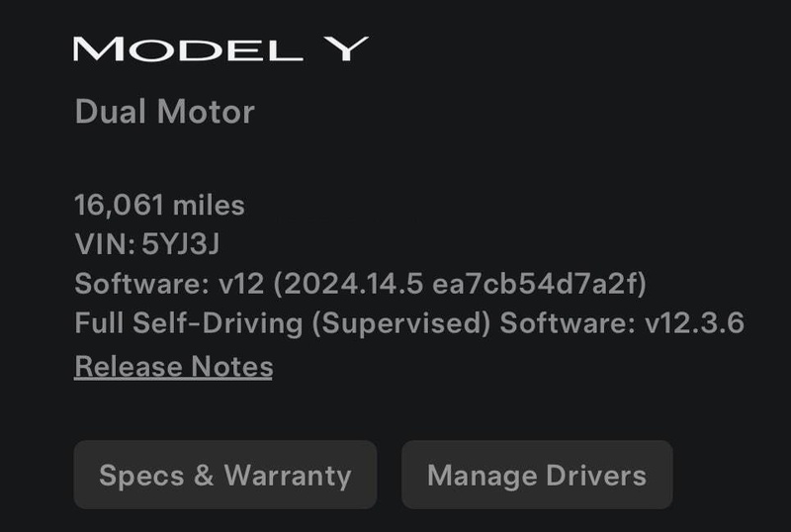
Task: Tap the partial VIN 5YJ3J
Action: click(x=181, y=244)
